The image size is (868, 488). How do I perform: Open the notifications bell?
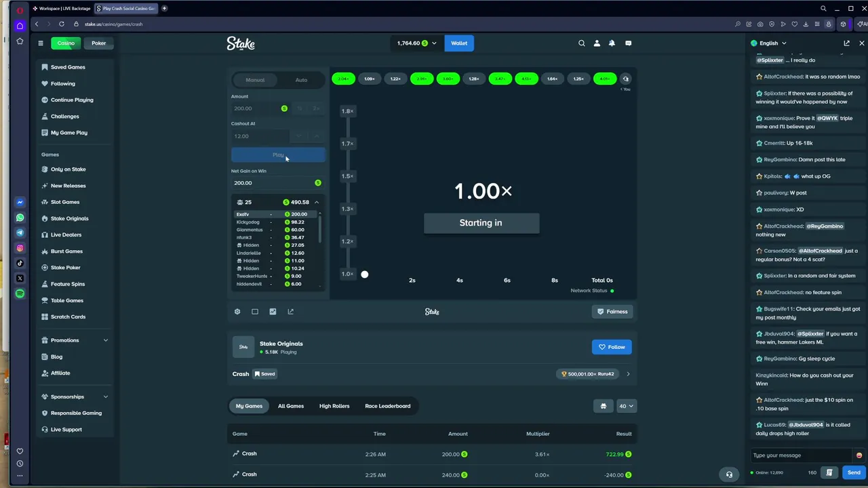(612, 43)
